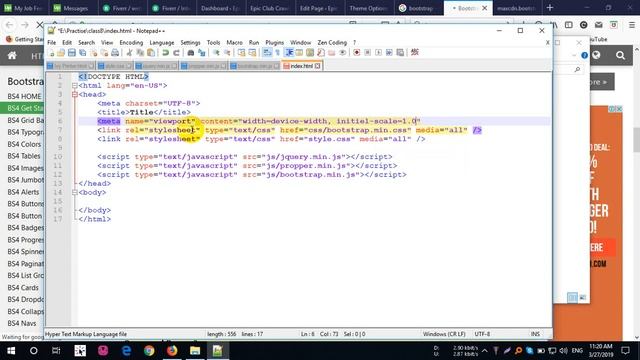
Task: Open the Search menu
Action: (x=86, y=42)
